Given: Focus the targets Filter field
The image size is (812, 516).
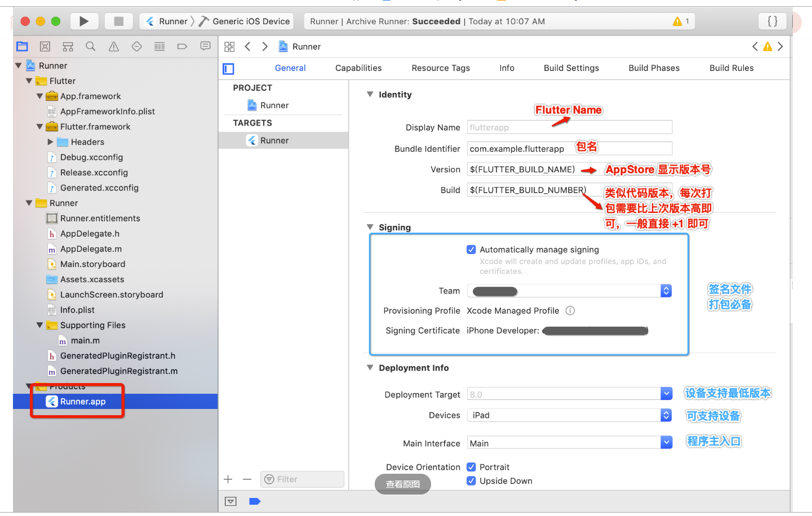Looking at the screenshot, I should (303, 479).
